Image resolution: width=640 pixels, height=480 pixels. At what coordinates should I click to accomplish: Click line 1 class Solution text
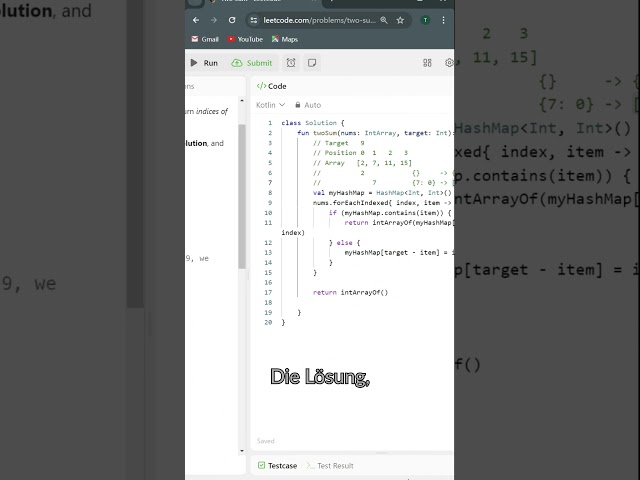313,123
